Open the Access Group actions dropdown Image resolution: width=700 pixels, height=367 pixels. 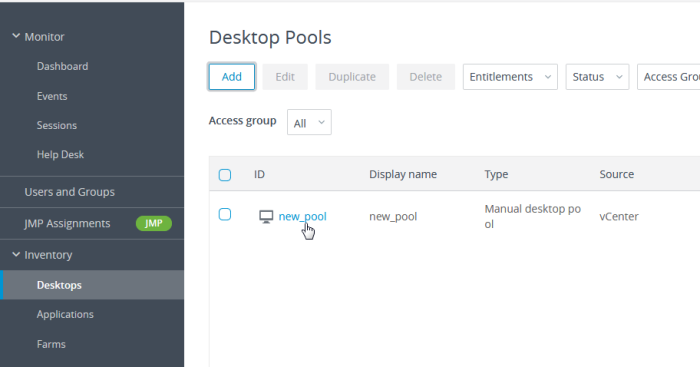(669, 77)
